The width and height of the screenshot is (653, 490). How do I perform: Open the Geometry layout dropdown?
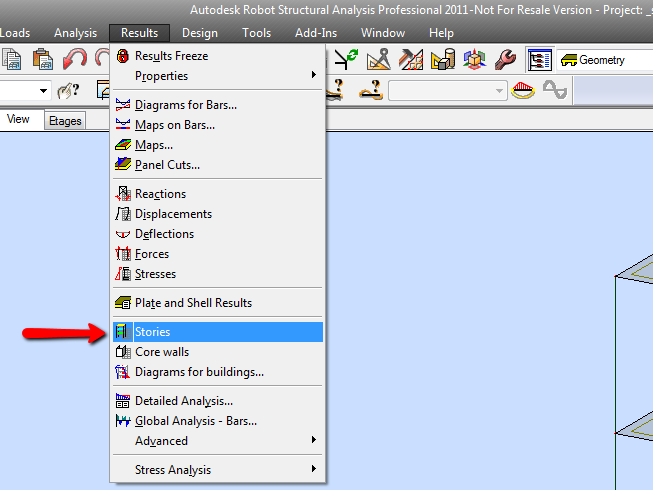click(x=605, y=60)
